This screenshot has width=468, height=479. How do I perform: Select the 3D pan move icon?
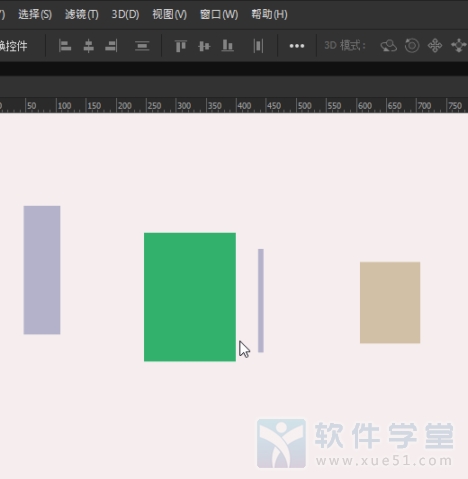point(435,46)
